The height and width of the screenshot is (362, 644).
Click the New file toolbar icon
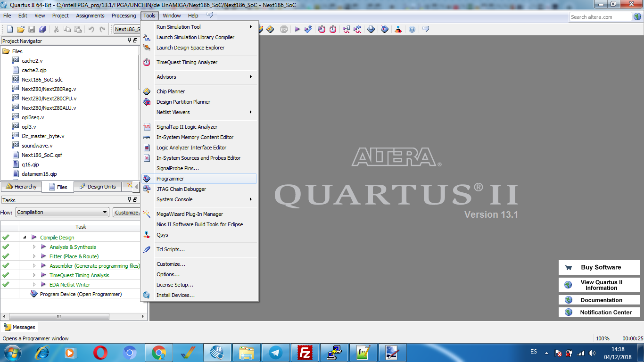pos(9,29)
